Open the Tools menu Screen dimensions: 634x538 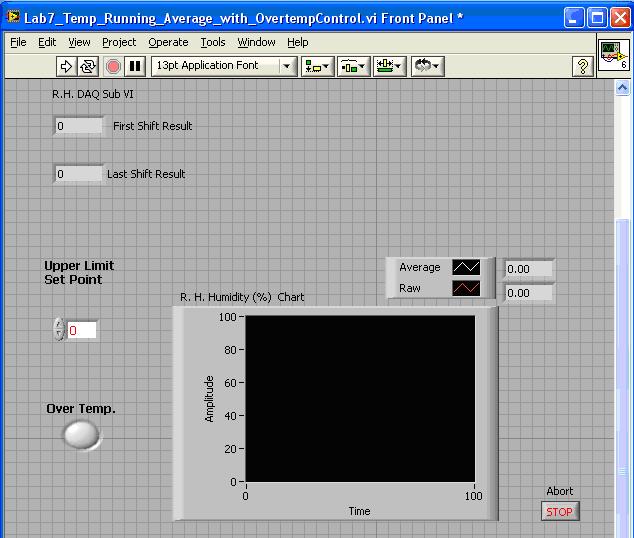[x=213, y=42]
